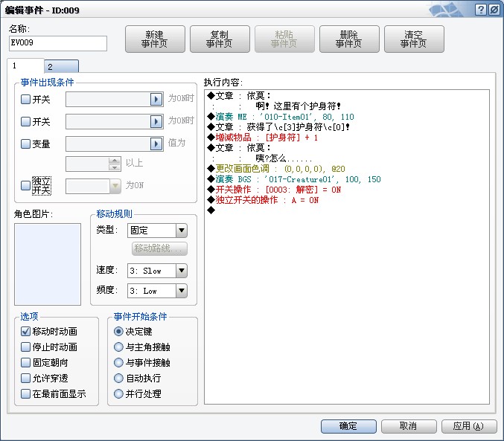Open first switch selector arrow button
Viewport: 504px width, 441px height.
[x=156, y=99]
